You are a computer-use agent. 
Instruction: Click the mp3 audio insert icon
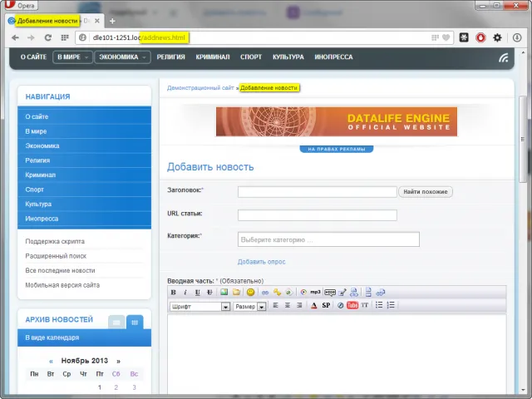click(315, 292)
